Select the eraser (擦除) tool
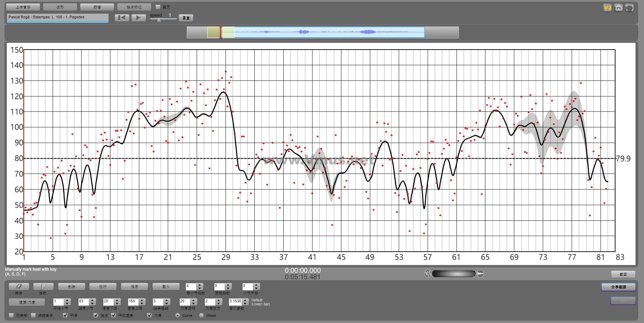Image resolution: width=644 pixels, height=323 pixels. (x=19, y=287)
